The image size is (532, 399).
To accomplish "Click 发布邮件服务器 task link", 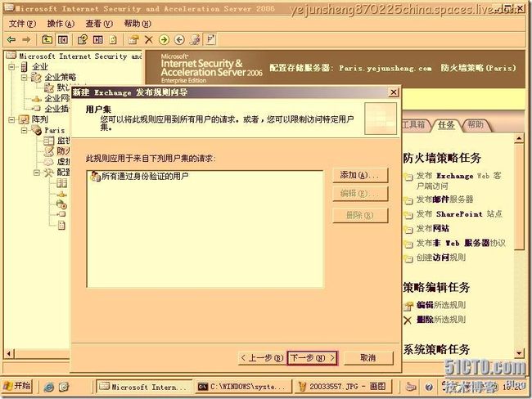I will point(444,199).
